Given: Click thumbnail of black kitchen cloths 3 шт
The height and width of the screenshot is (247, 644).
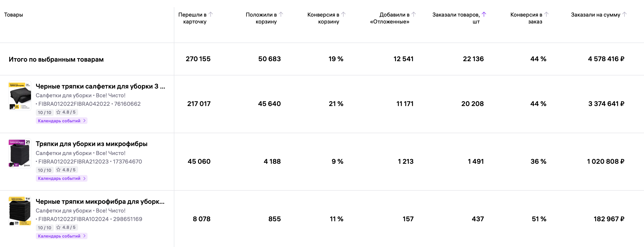Looking at the screenshot, I should [x=20, y=96].
